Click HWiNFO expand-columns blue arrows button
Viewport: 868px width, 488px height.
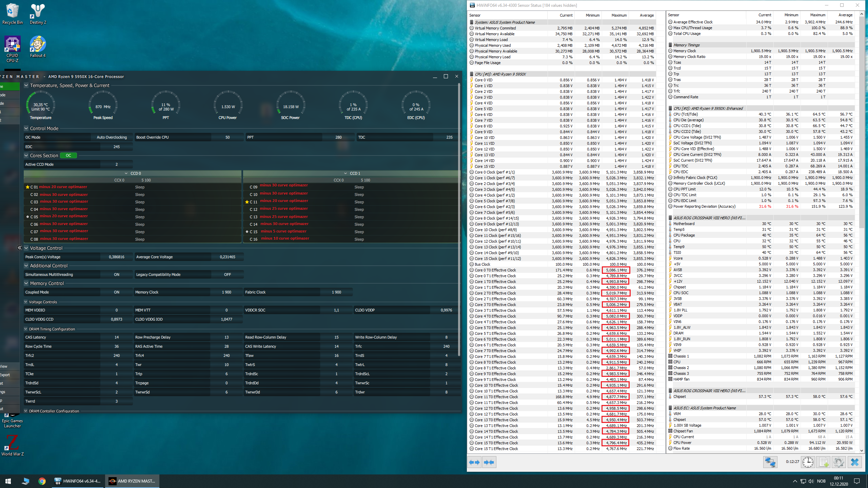(475, 462)
